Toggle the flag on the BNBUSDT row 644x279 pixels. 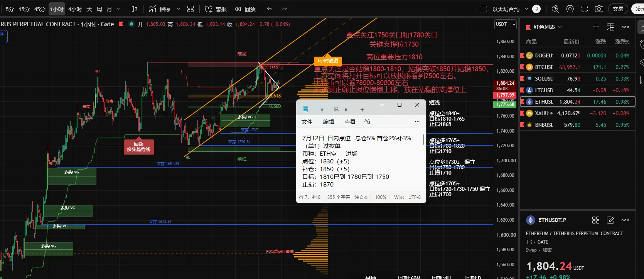click(x=522, y=125)
